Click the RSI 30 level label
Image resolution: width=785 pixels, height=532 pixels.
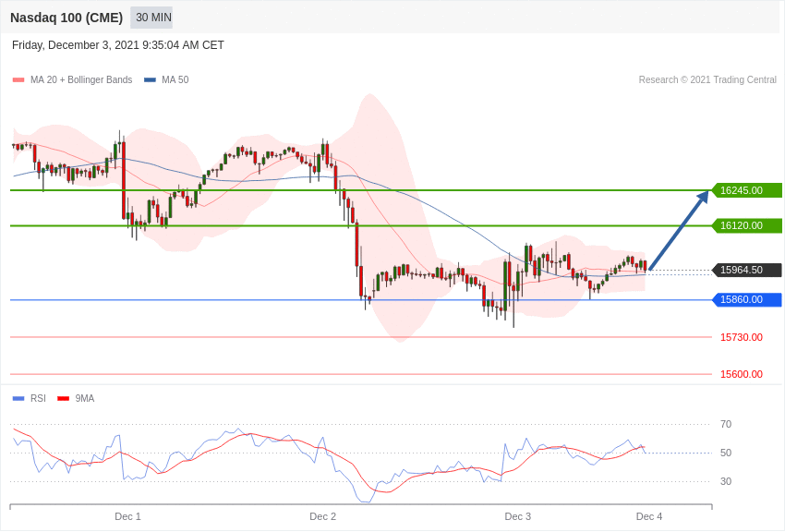726,481
